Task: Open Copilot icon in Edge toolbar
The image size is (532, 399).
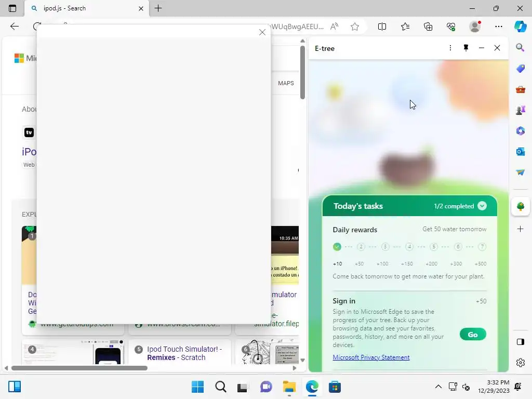Action: click(520, 26)
